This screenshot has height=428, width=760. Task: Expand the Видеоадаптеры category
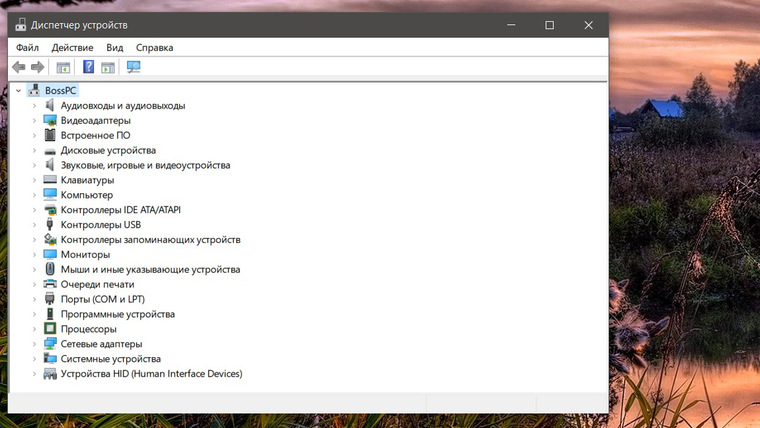tap(34, 121)
